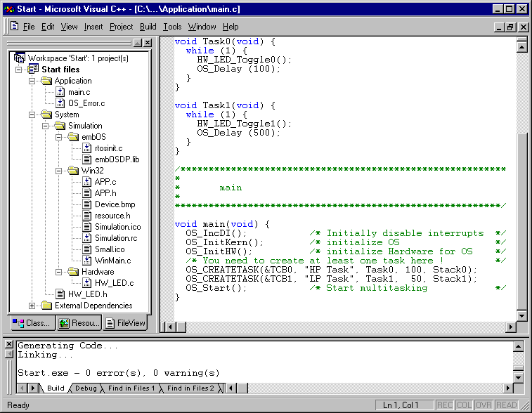Click the editor vertical scrollbar down arrow

coord(521,315)
